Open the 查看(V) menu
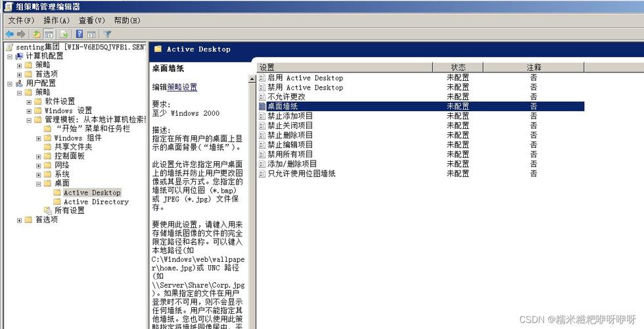 tap(92, 20)
